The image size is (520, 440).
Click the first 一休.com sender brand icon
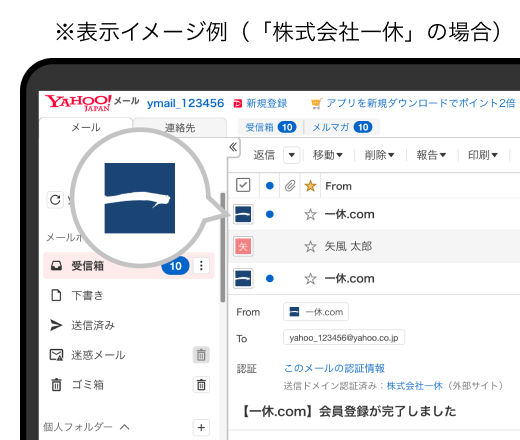coord(243,214)
